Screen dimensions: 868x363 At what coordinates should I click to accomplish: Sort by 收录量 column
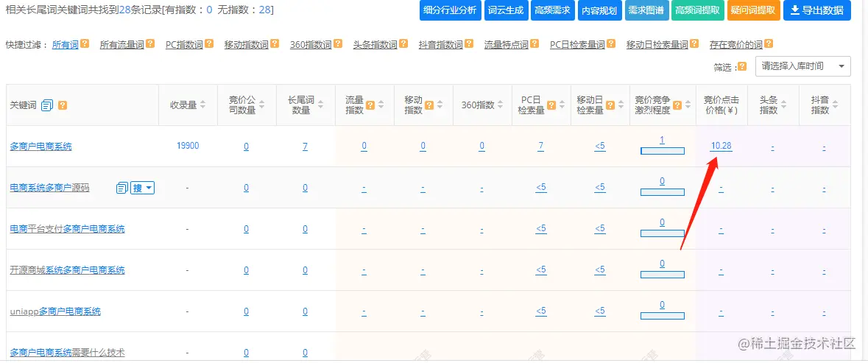pyautogui.click(x=203, y=105)
